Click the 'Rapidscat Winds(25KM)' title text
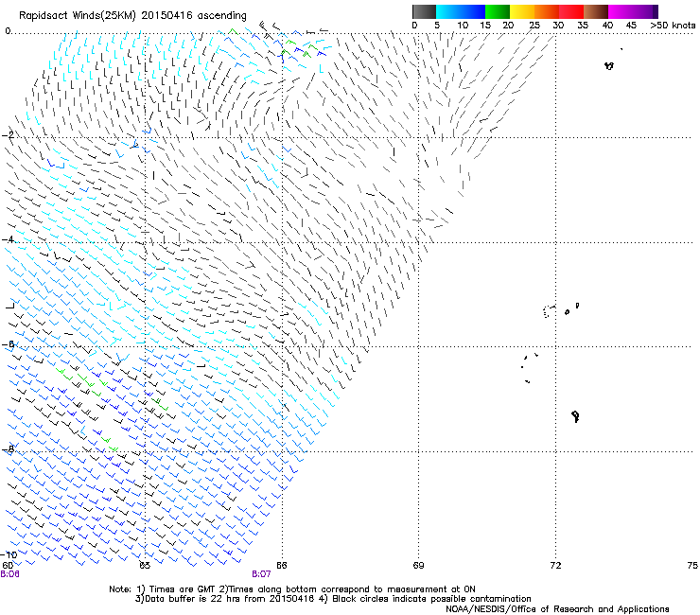The width and height of the screenshot is (700, 615). pos(79,16)
